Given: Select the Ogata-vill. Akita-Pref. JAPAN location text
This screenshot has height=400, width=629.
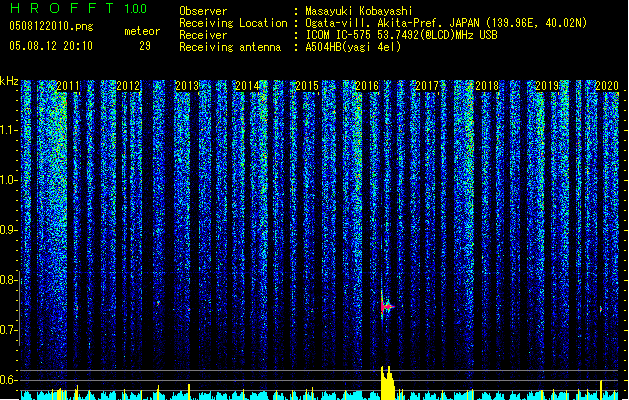Looking at the screenshot, I should [446, 23].
